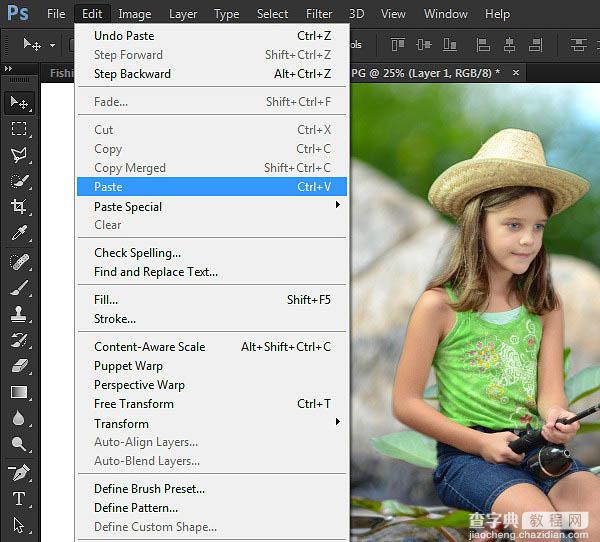
Task: Expand the collapsed toolbox double arrows
Action: 8,69
